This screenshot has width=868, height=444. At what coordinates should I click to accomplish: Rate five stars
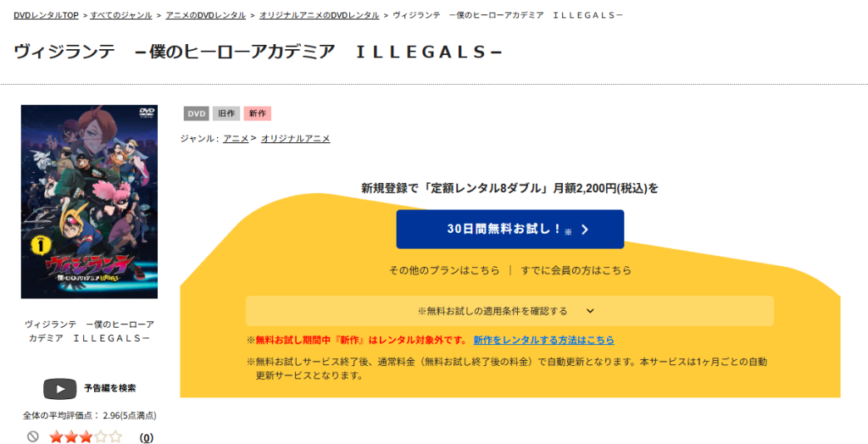(x=115, y=437)
